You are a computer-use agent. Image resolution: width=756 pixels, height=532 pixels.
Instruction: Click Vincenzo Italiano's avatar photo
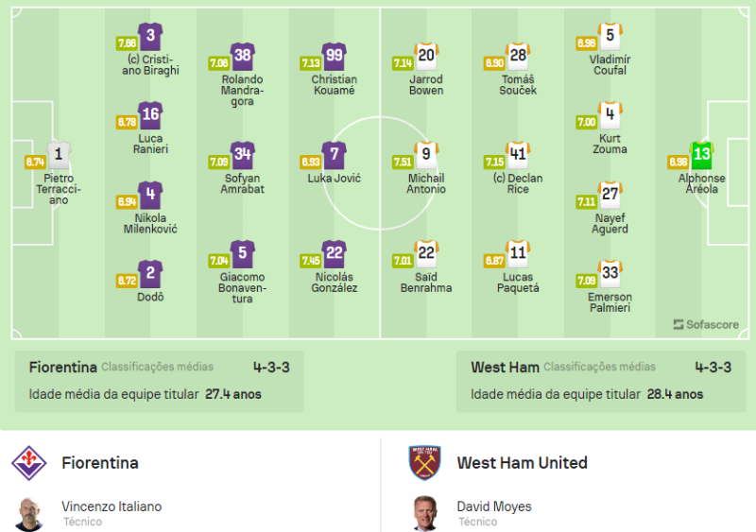29,513
